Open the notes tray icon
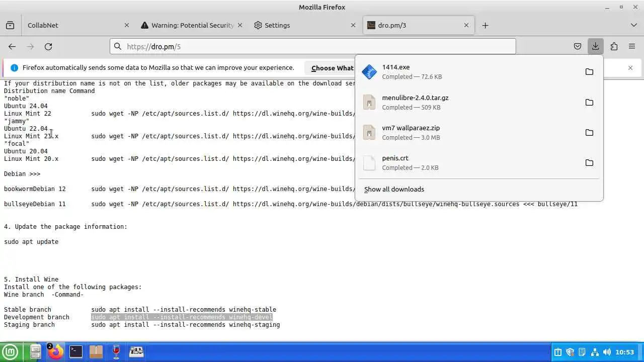 pyautogui.click(x=582, y=352)
